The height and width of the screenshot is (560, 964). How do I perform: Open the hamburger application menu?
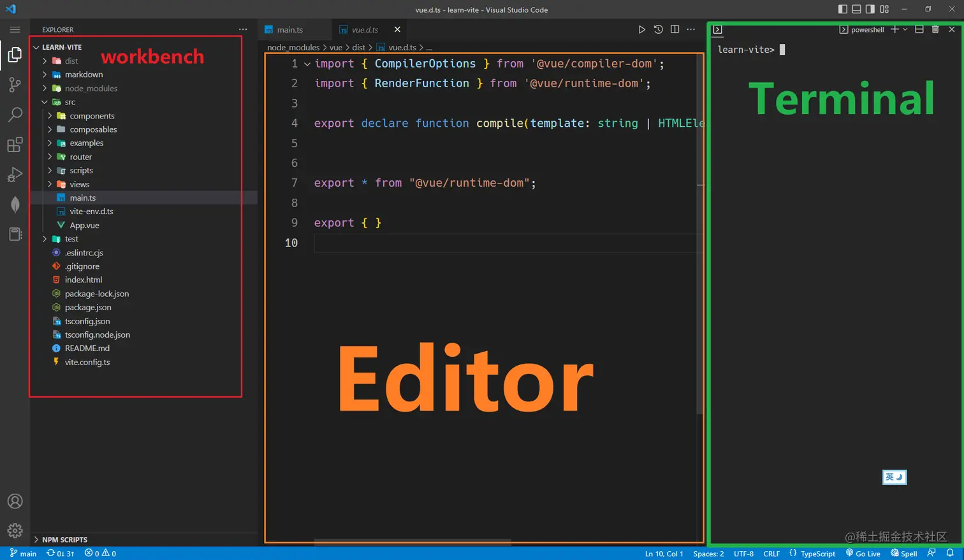tap(15, 29)
